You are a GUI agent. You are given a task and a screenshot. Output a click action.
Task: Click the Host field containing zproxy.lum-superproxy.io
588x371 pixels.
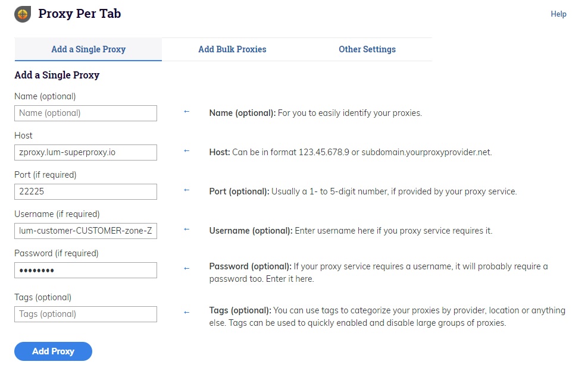[x=86, y=152]
